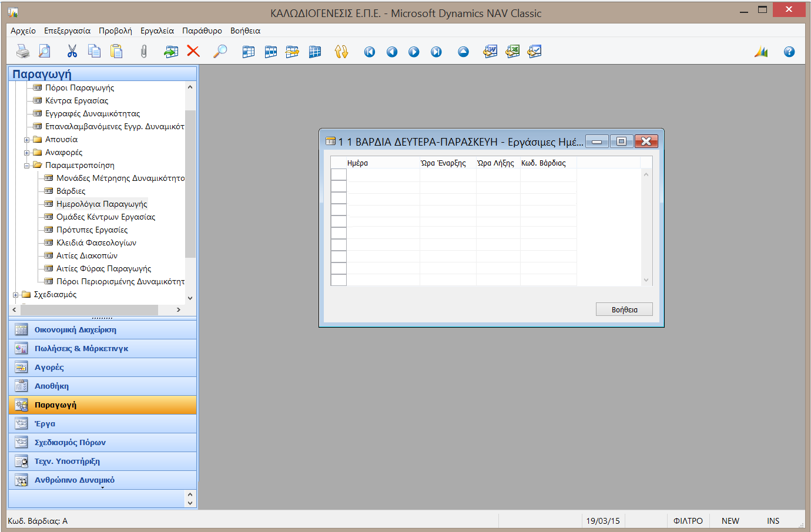Click the Table Filter icon

point(271,52)
